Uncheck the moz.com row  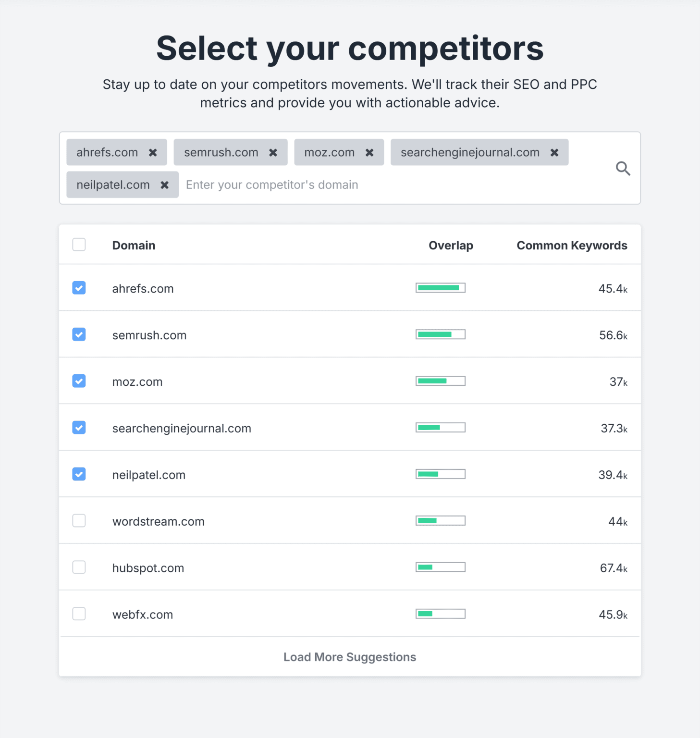point(79,381)
